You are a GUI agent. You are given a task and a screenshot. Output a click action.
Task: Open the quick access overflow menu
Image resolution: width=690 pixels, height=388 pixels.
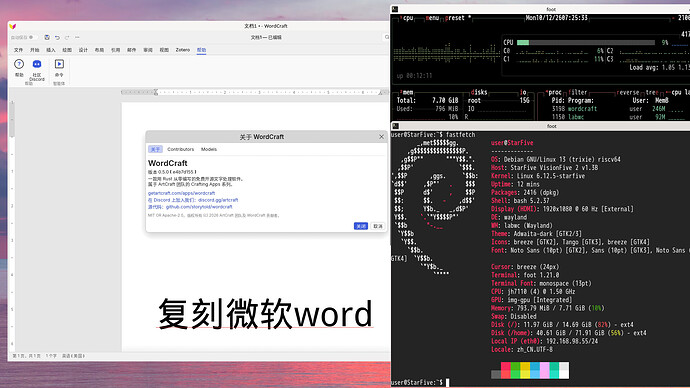pyautogui.click(x=77, y=37)
